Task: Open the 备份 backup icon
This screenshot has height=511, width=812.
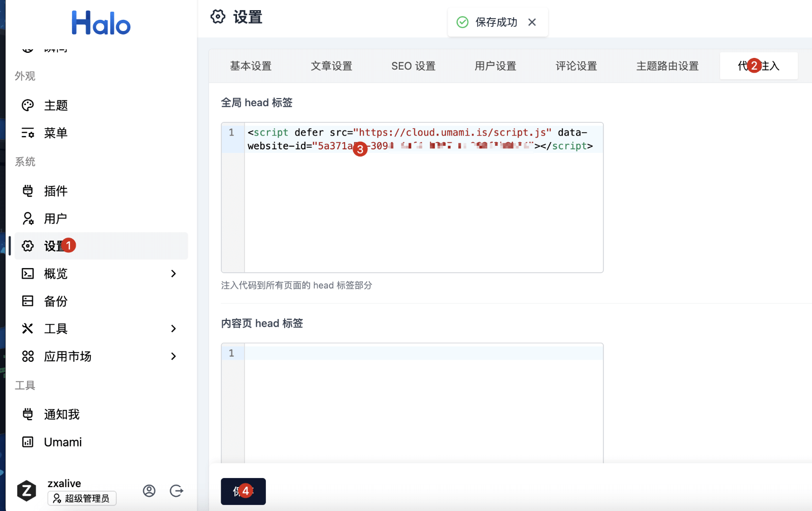Action: (x=28, y=301)
